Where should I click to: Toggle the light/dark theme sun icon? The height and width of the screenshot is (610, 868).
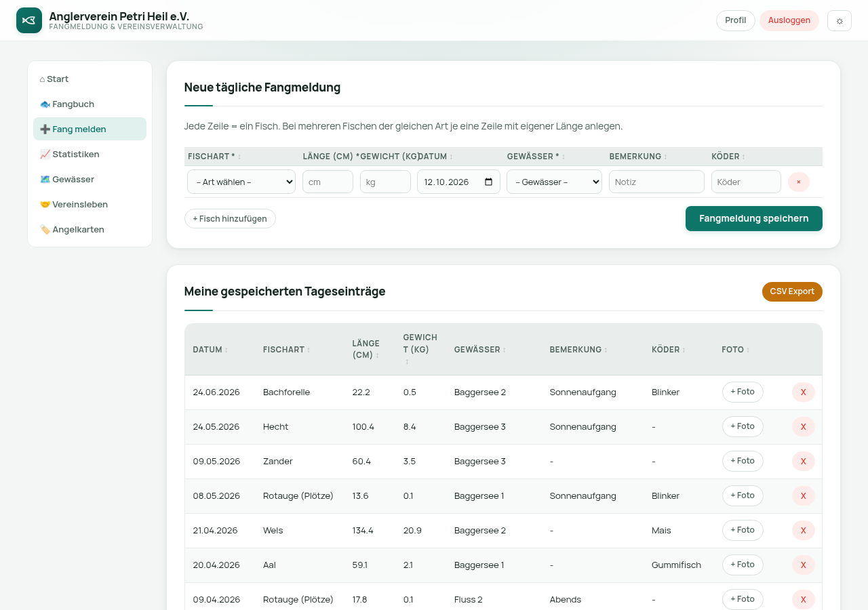pos(840,20)
